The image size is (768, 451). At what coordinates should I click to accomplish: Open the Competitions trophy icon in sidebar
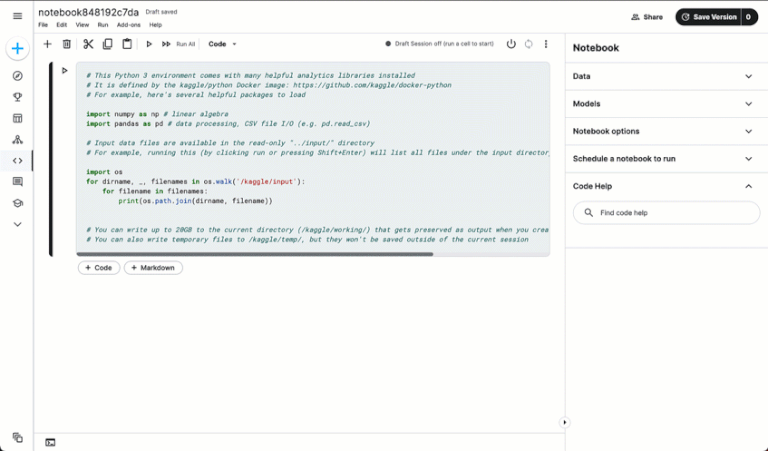click(x=17, y=97)
